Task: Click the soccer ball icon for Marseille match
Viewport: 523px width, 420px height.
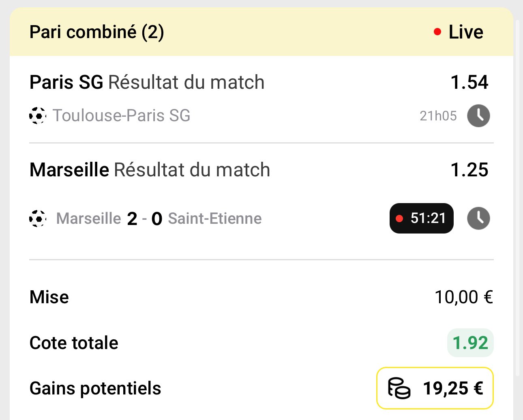Action: click(38, 219)
